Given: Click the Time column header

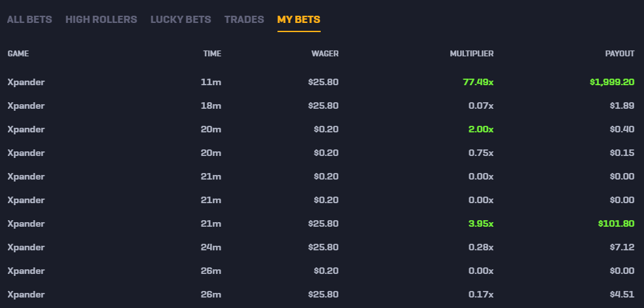Looking at the screenshot, I should 212,54.
